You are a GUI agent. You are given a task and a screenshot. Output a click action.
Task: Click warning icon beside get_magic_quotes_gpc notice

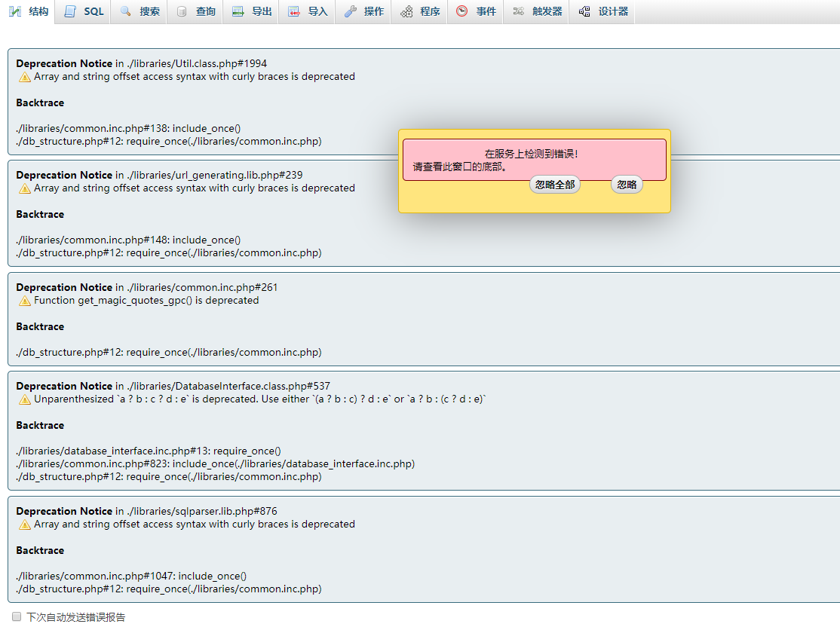pos(25,301)
